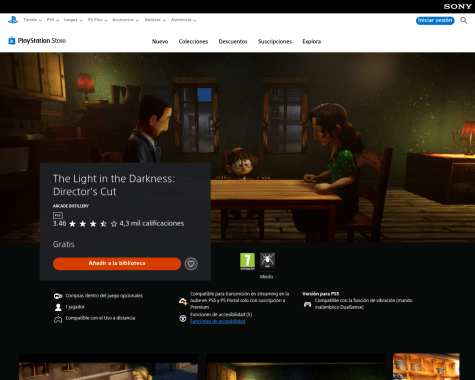Click the ARCADE DISTILLERY publisher text
The width and height of the screenshot is (475, 380).
(71, 206)
